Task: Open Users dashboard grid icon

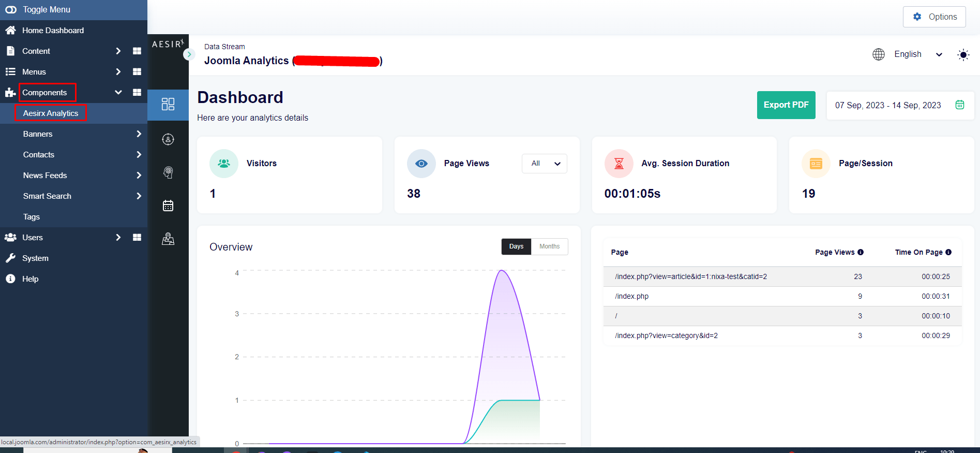Action: 137,237
